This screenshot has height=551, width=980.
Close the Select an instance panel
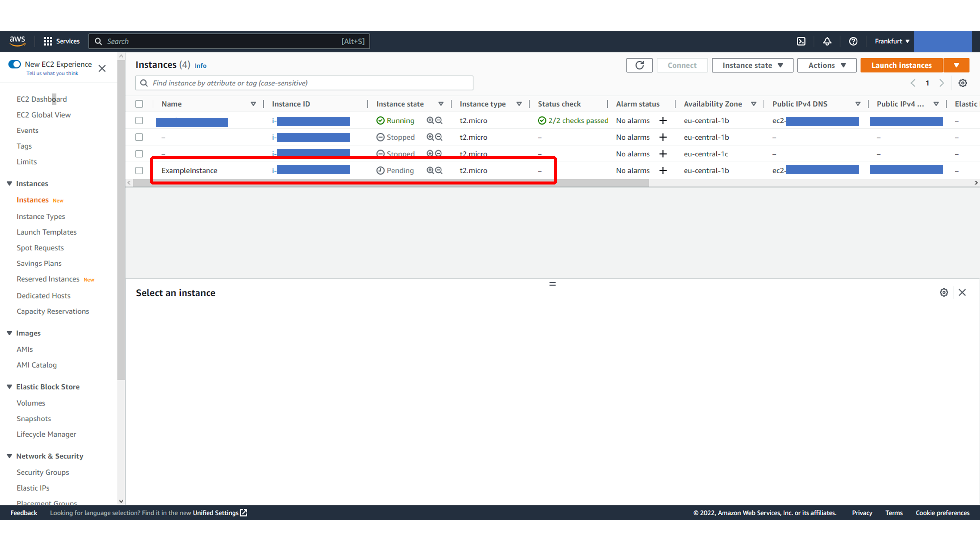click(x=962, y=292)
